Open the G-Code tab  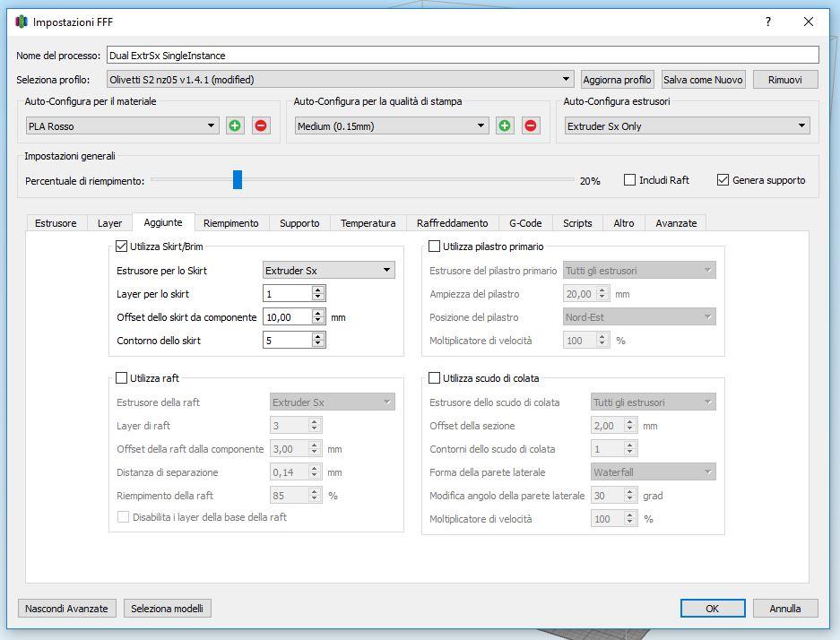(x=525, y=223)
